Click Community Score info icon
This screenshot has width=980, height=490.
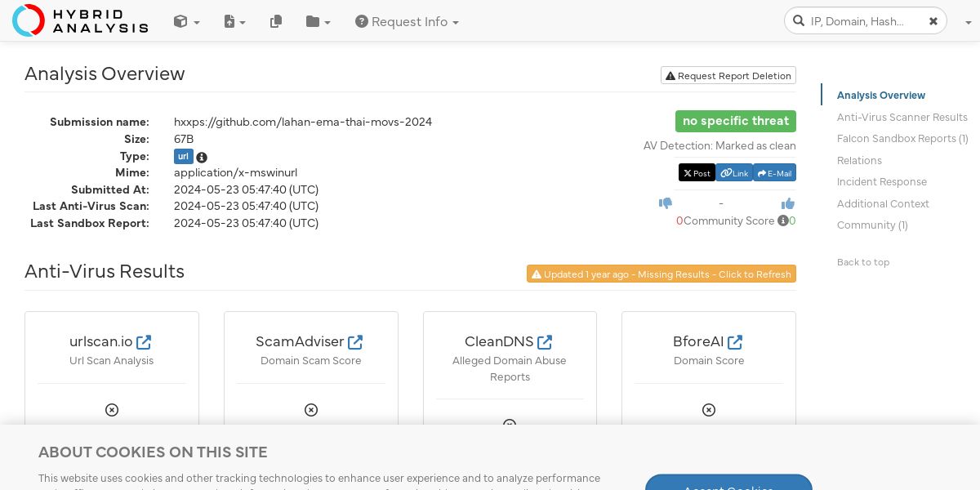coord(783,220)
